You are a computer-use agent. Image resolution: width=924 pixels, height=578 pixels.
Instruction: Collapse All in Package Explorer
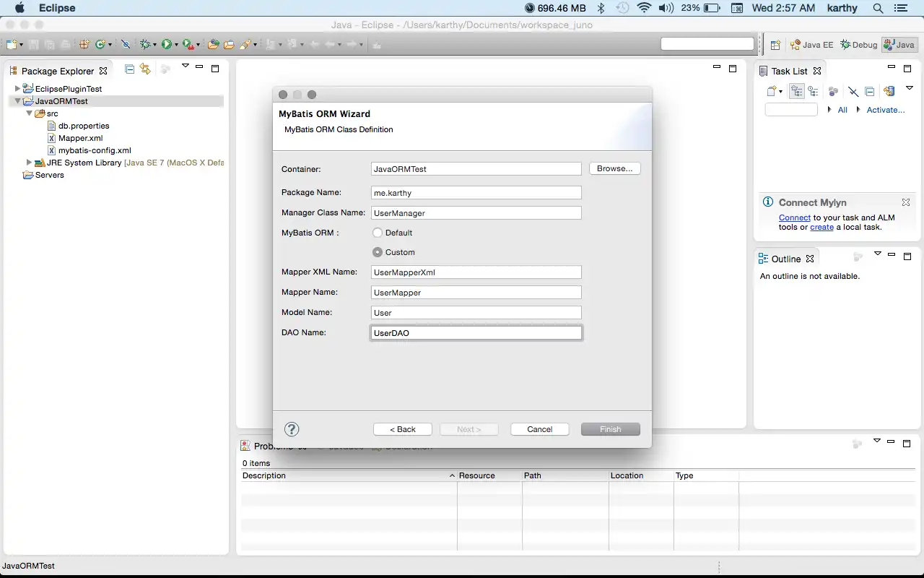(130, 69)
